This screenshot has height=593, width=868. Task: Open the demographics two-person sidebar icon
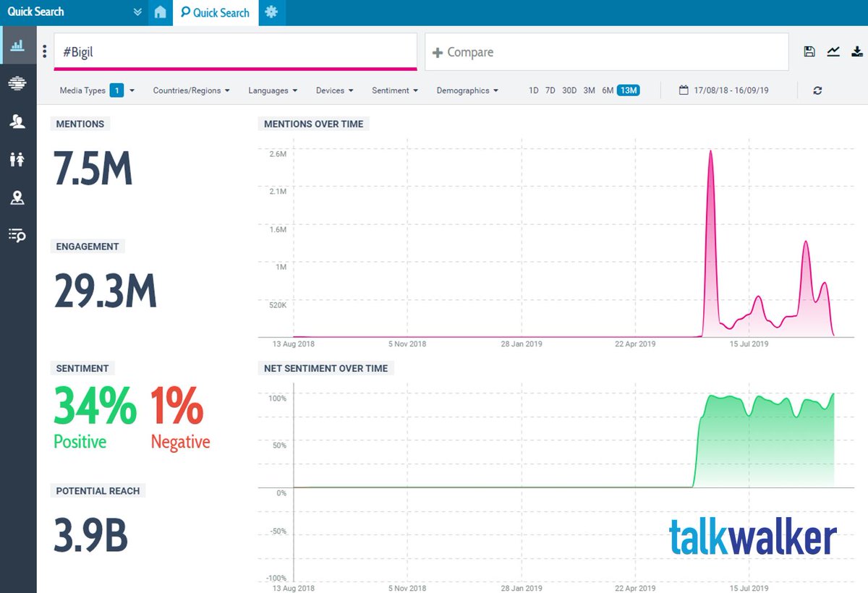[x=17, y=159]
